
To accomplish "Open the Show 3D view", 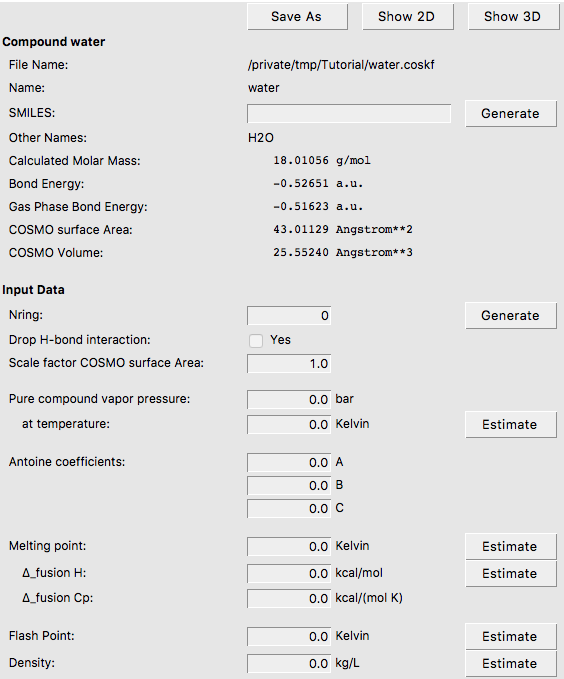I will tap(513, 17).
